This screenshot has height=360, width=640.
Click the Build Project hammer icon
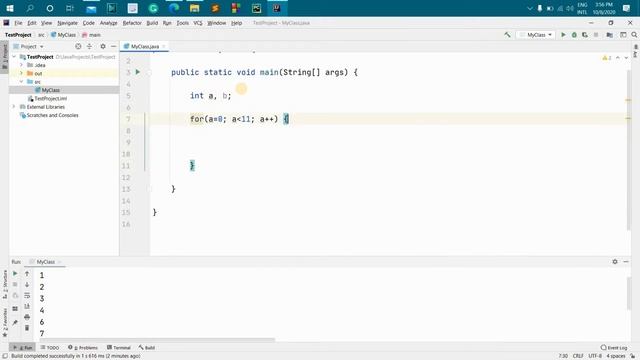[507, 35]
